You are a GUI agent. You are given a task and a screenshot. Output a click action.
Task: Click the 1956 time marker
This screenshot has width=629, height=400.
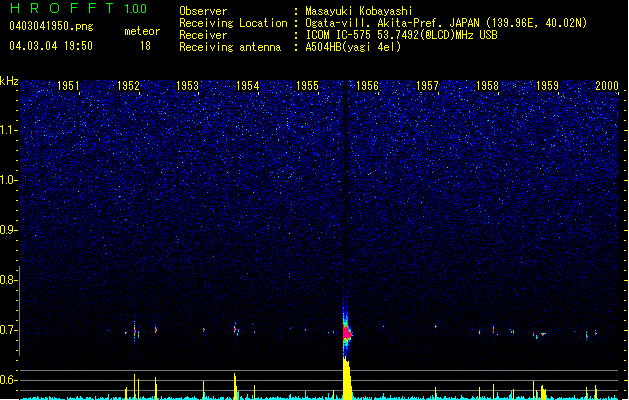pos(367,86)
